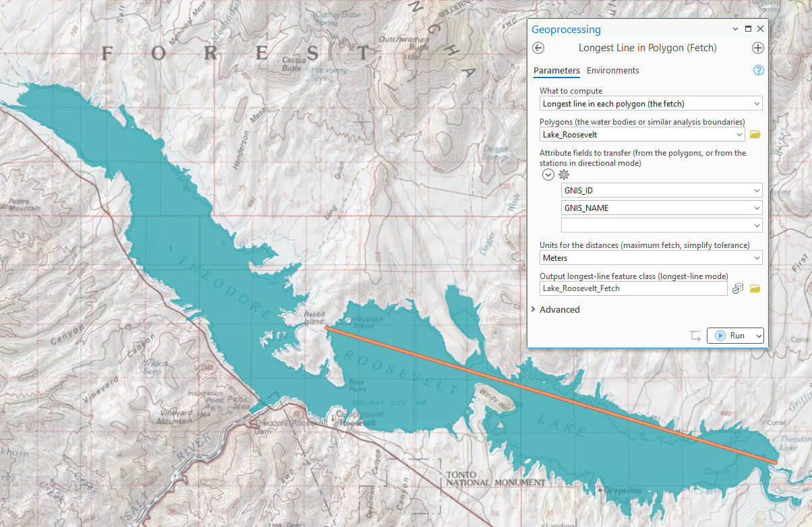This screenshot has height=527, width=812.
Task: Click the 'What to compute' label
Action: (x=571, y=91)
